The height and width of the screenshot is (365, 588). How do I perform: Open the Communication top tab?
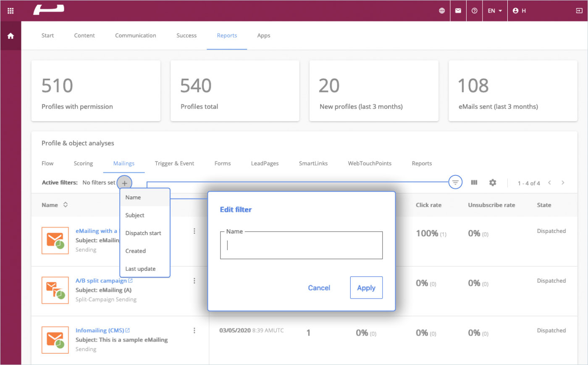tap(135, 35)
